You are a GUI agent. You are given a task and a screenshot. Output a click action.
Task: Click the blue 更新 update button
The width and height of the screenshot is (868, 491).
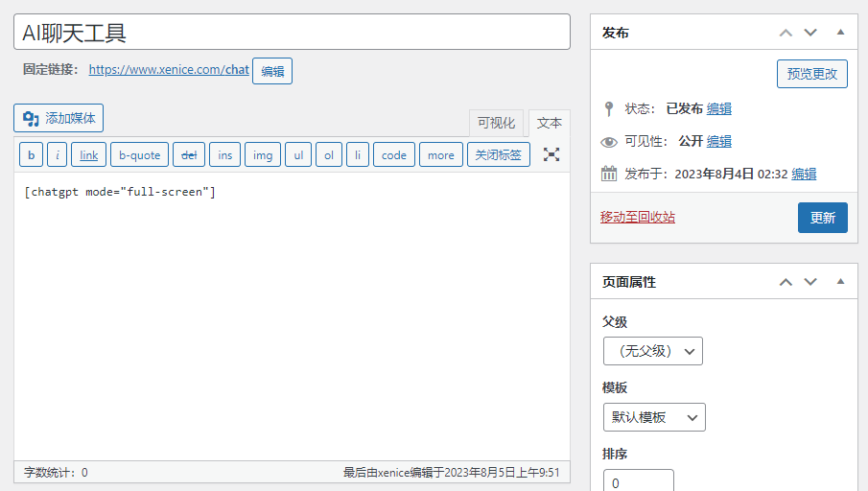[x=822, y=218]
